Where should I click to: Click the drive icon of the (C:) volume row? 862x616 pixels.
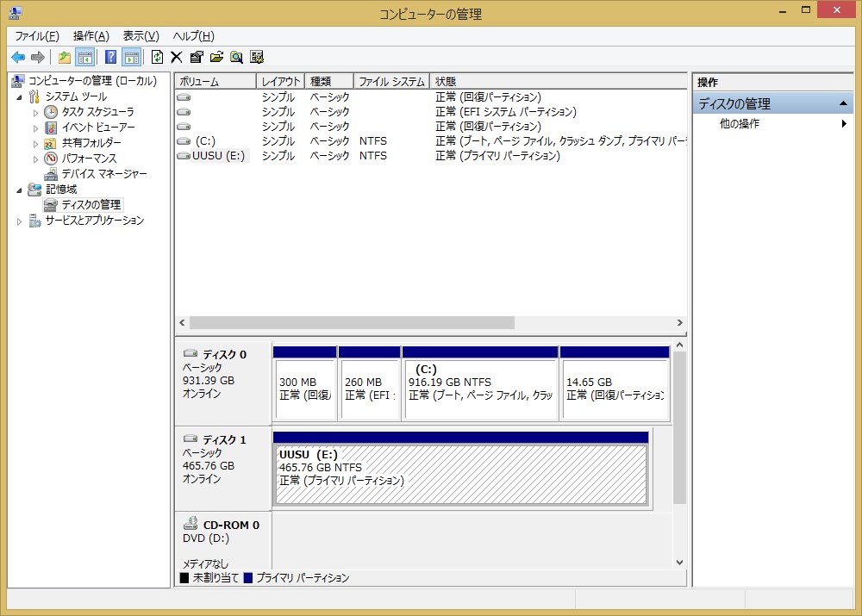point(184,141)
